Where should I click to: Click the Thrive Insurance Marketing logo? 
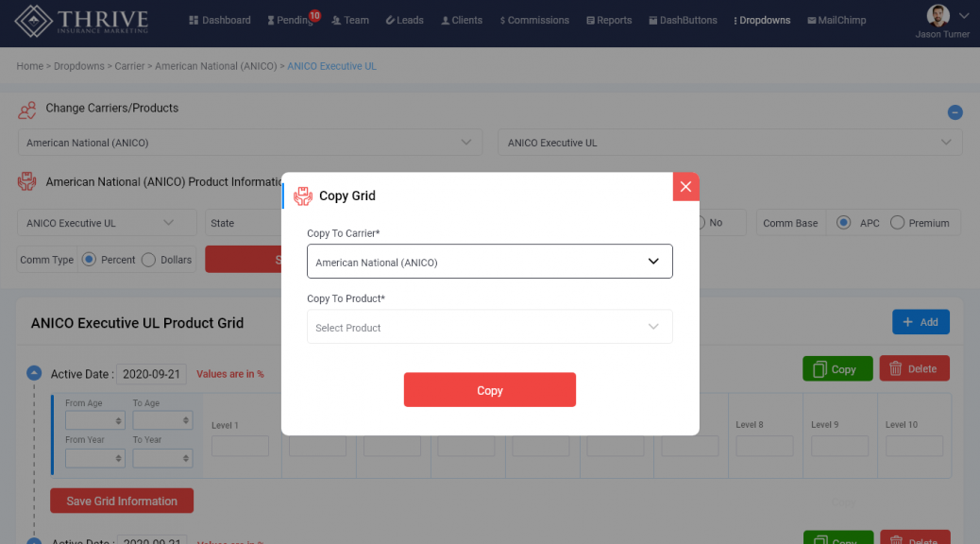[81, 21]
